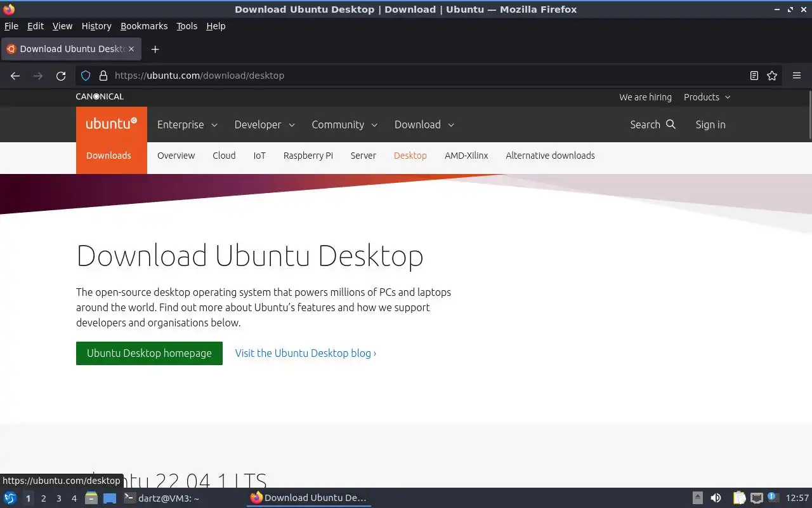Reload the page with the refresh icon
Screen dimensions: 812x508
[x=61, y=76]
